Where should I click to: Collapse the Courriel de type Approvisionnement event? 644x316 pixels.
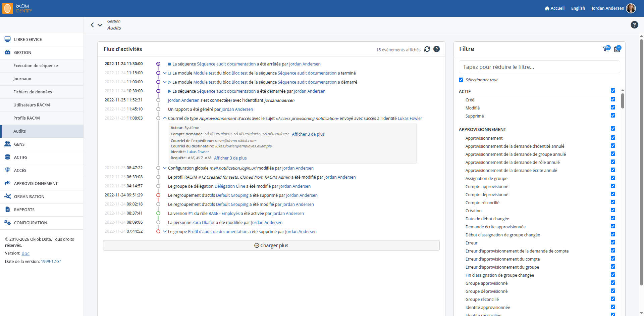click(x=165, y=118)
